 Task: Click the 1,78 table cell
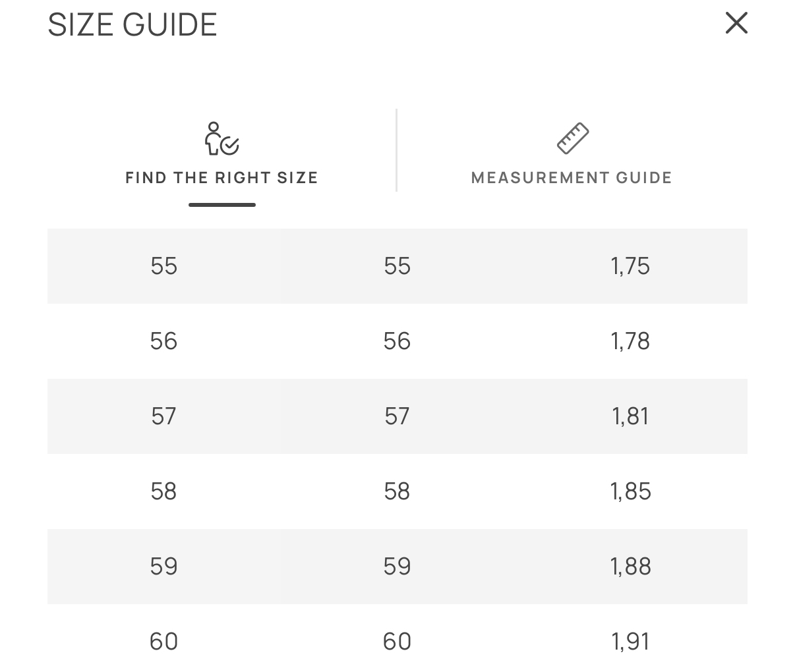coord(630,341)
